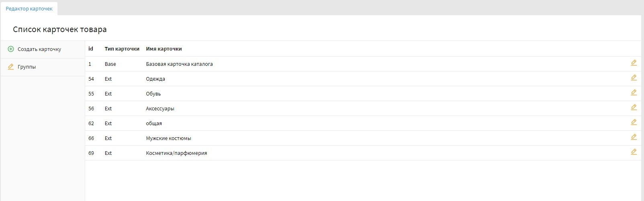Viewport: 644px width, 201px height.
Task: Select the Одежда card name
Action: click(155, 79)
